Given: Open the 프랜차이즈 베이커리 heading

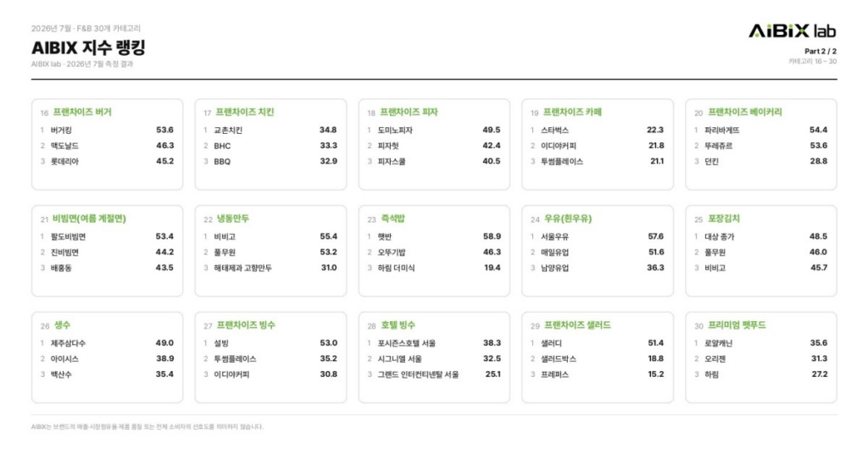Looking at the screenshot, I should [744, 112].
